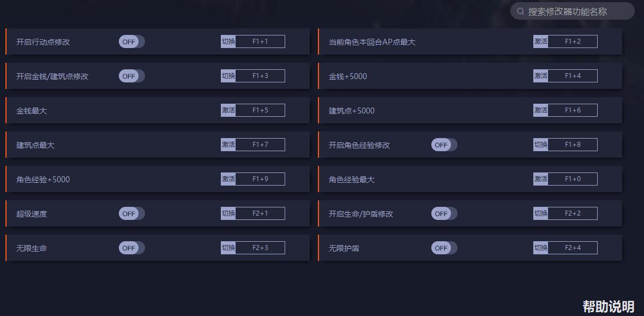Enable 无限生命 toggle

131,247
